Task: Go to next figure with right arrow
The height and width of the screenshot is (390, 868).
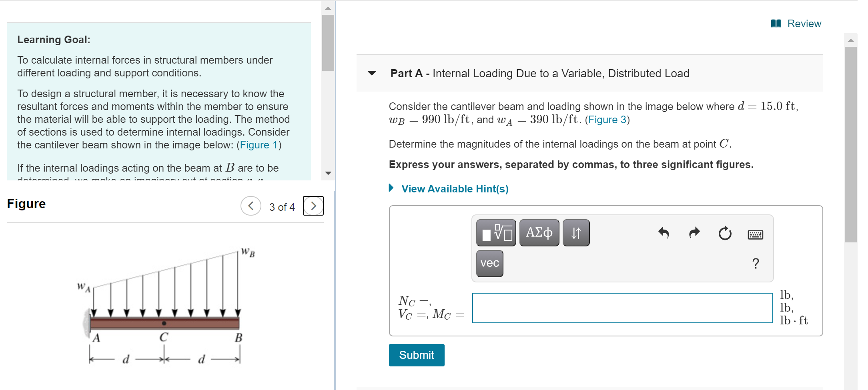Action: (x=313, y=206)
